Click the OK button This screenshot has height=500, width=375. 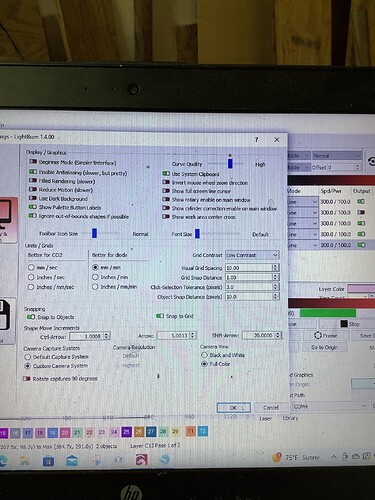234,407
